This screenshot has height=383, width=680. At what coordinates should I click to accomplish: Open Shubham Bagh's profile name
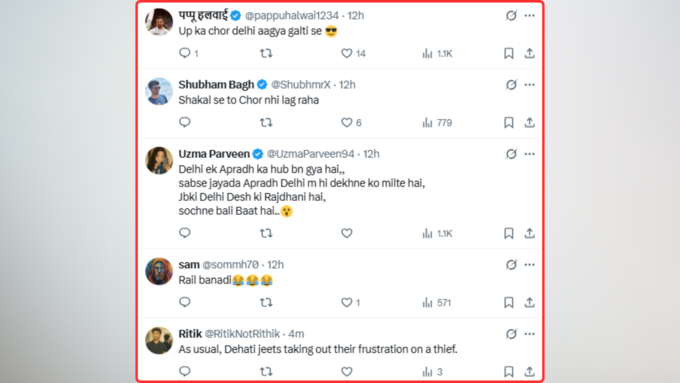click(216, 85)
